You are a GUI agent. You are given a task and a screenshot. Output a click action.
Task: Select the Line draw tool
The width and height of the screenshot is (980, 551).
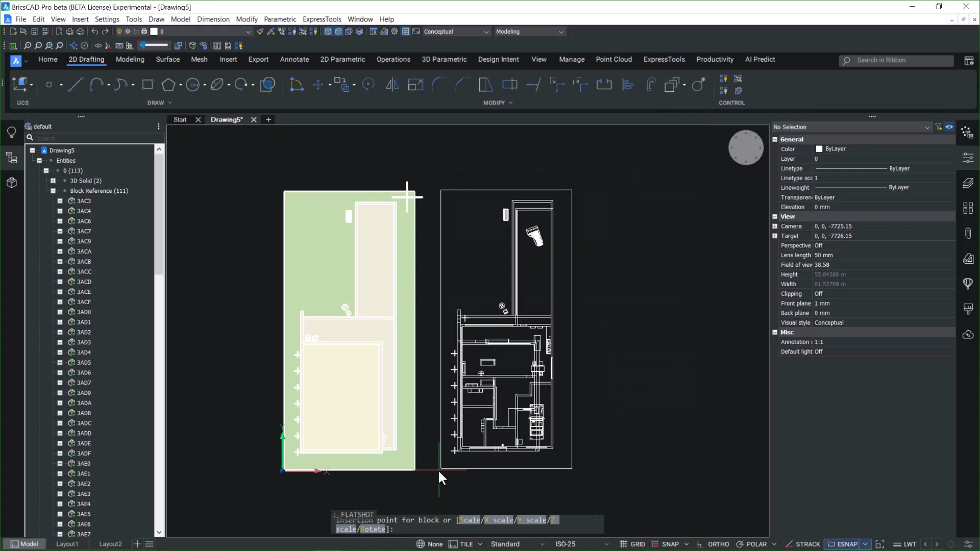pos(76,85)
